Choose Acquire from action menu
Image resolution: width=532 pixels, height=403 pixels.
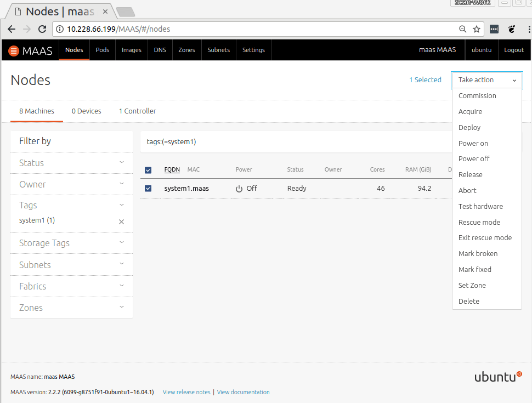(487, 112)
